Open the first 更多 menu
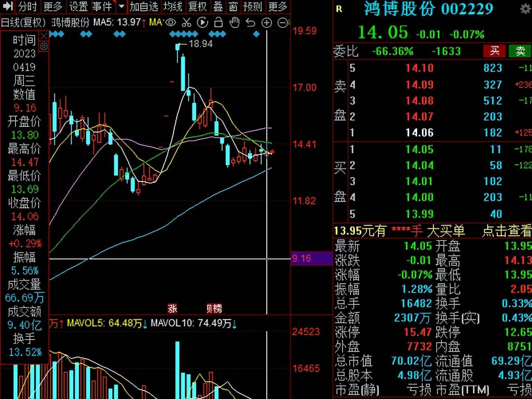The image size is (532, 399). click(x=53, y=6)
